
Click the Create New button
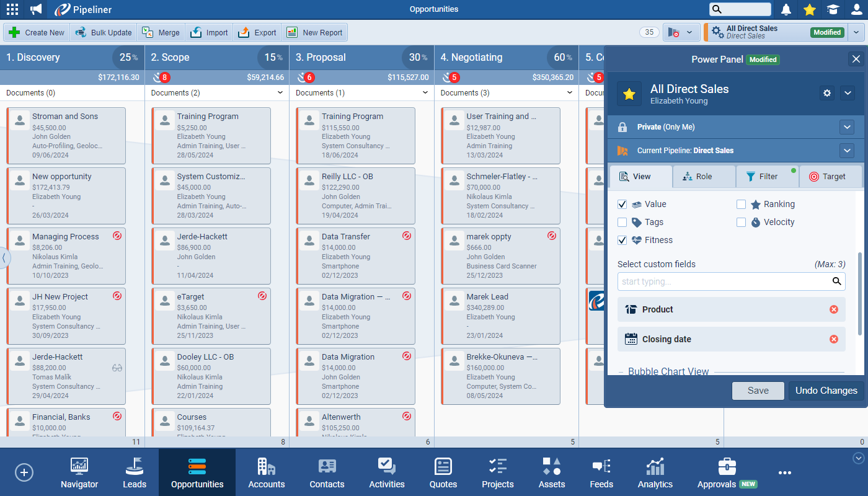pos(37,33)
